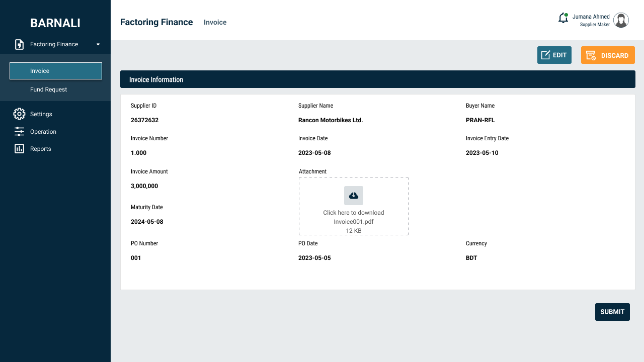Image resolution: width=644 pixels, height=362 pixels.
Task: Click the Buyer Name field label
Action: click(x=480, y=106)
